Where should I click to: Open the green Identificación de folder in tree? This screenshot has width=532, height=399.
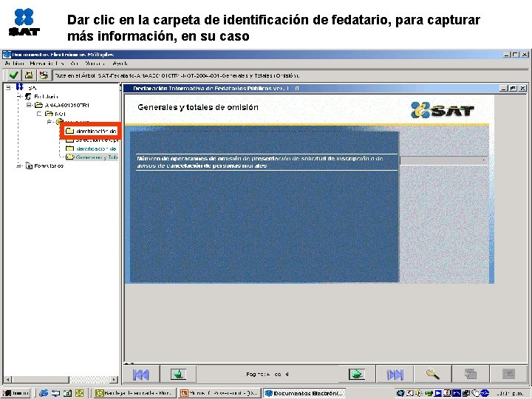(x=92, y=149)
